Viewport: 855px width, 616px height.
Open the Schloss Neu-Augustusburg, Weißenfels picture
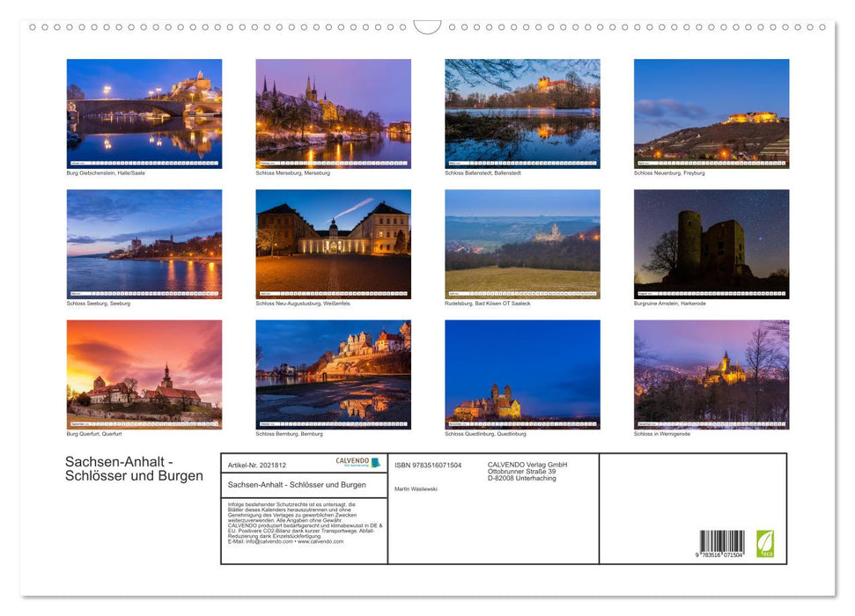point(333,244)
